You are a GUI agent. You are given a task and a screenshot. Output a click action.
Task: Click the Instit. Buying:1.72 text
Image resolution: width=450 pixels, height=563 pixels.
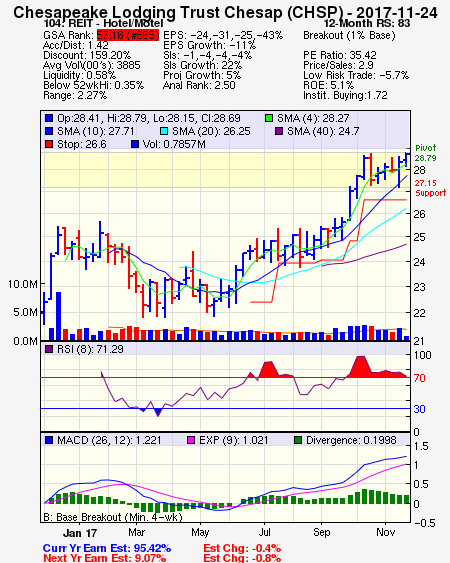(x=345, y=96)
